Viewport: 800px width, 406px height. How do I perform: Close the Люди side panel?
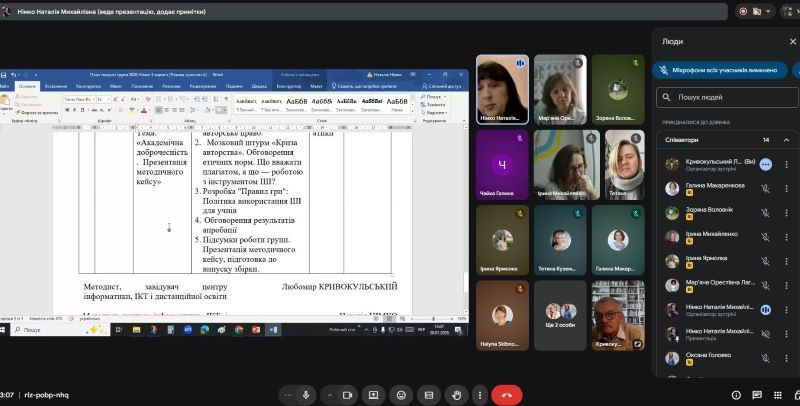pyautogui.click(x=785, y=41)
